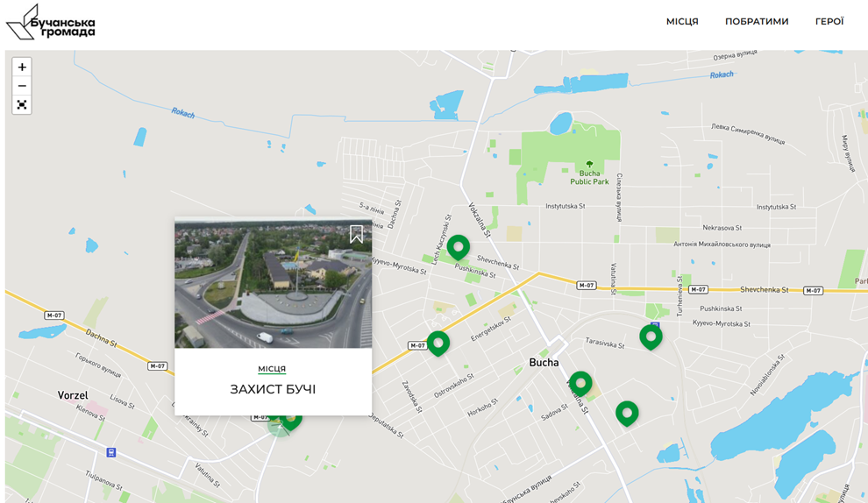Zoom in the map with plus button
The width and height of the screenshot is (868, 503).
(22, 67)
